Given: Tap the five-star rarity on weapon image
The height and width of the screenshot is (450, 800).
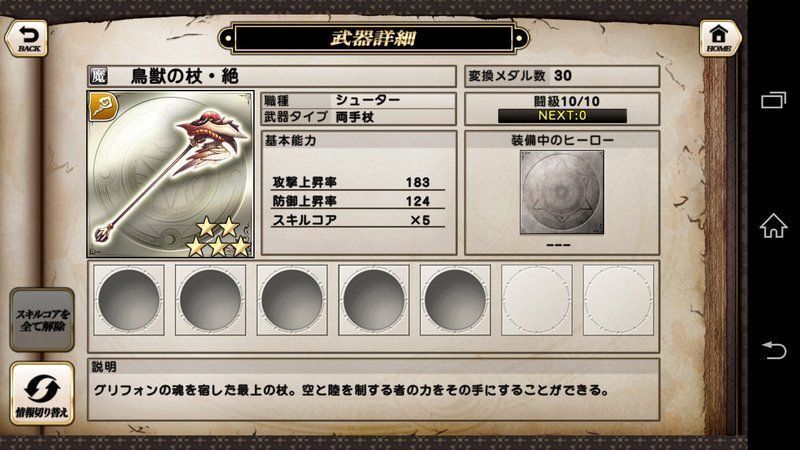Looking at the screenshot, I should pos(218,236).
